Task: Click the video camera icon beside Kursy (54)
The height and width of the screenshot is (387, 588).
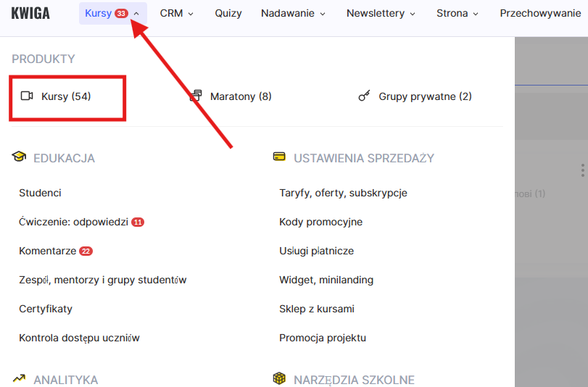Action: click(28, 96)
